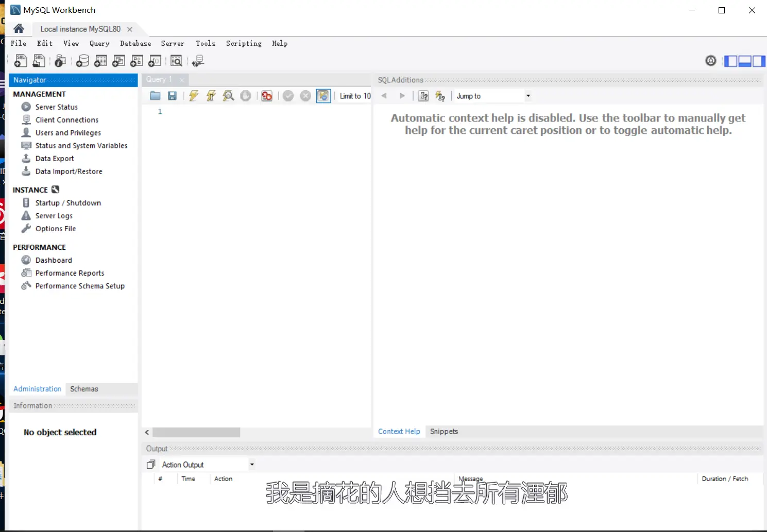Open an SQL script file in new tab

(x=39, y=61)
